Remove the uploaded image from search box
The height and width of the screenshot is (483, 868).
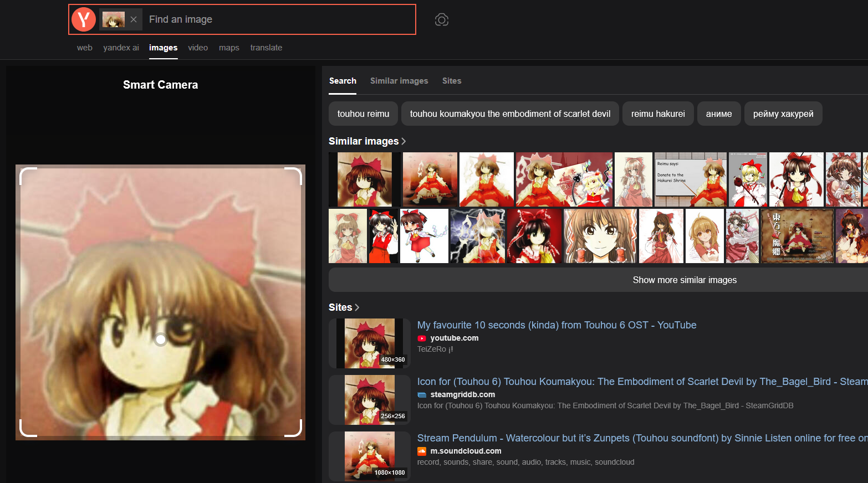134,19
